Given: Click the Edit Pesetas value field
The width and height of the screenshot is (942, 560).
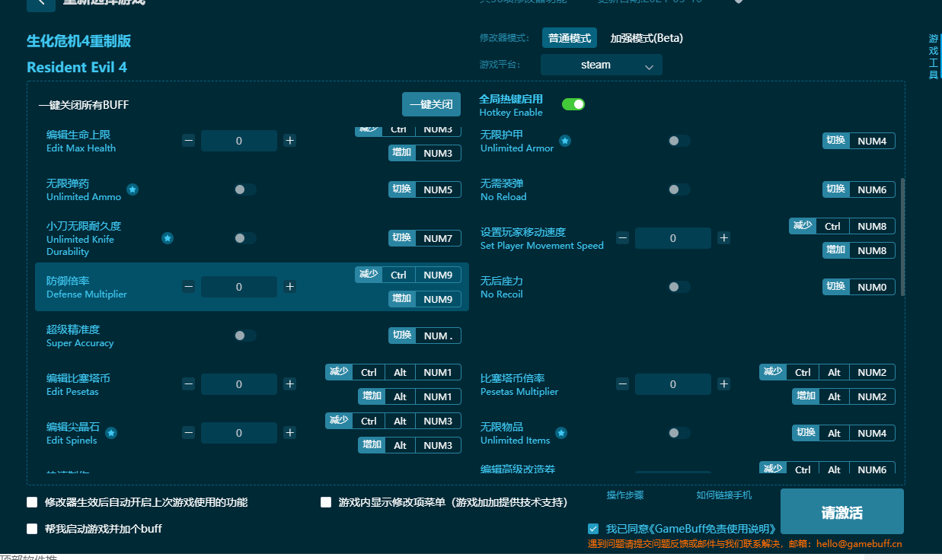Looking at the screenshot, I should (239, 384).
